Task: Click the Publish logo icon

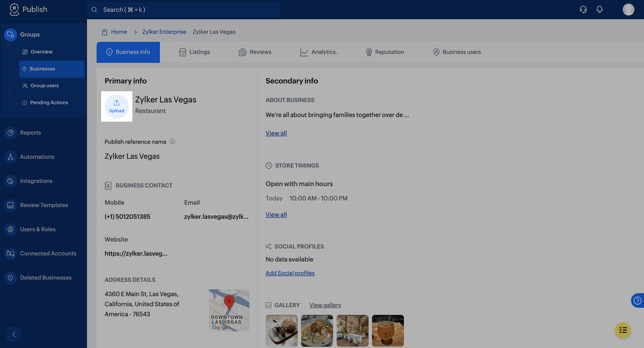Action: [14, 9]
